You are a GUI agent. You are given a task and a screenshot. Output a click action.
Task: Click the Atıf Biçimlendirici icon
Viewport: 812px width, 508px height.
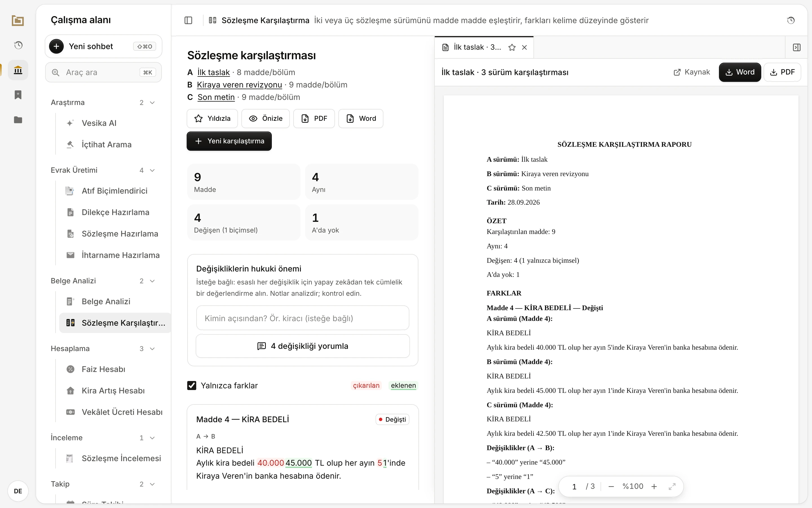pyautogui.click(x=69, y=191)
